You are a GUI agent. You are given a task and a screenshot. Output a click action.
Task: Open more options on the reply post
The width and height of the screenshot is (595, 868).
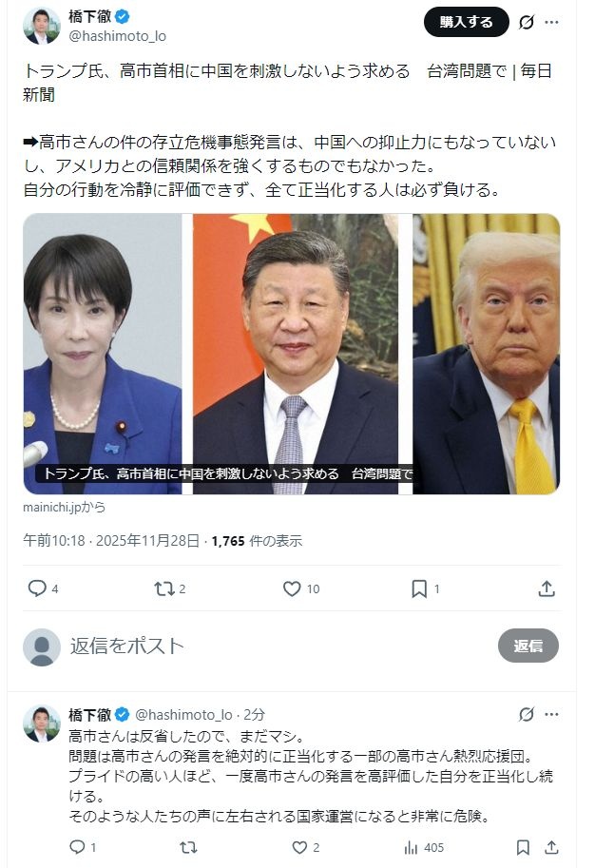(551, 714)
